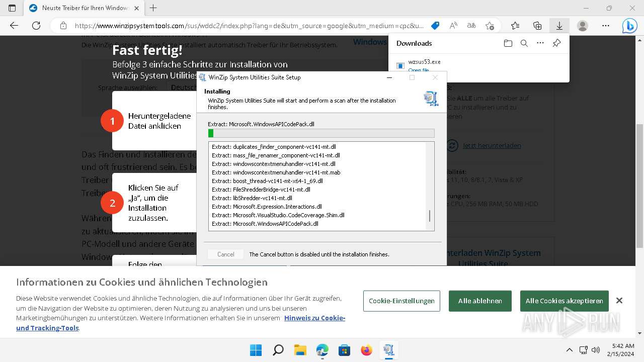Show hidden system tray icons
The height and width of the screenshot is (362, 644).
click(569, 350)
